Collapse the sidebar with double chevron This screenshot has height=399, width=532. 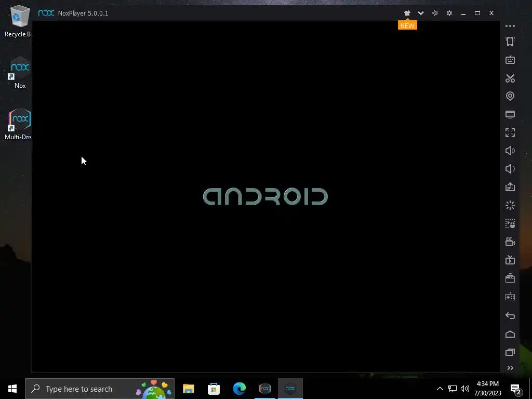[510, 368]
